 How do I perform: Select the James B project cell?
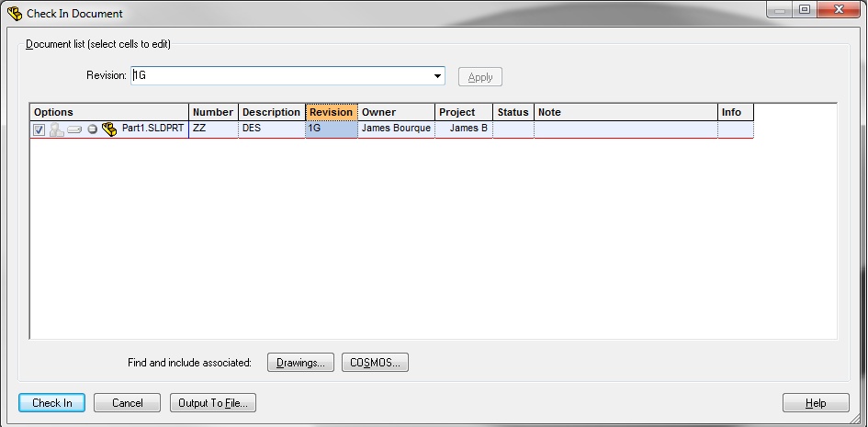tap(464, 129)
